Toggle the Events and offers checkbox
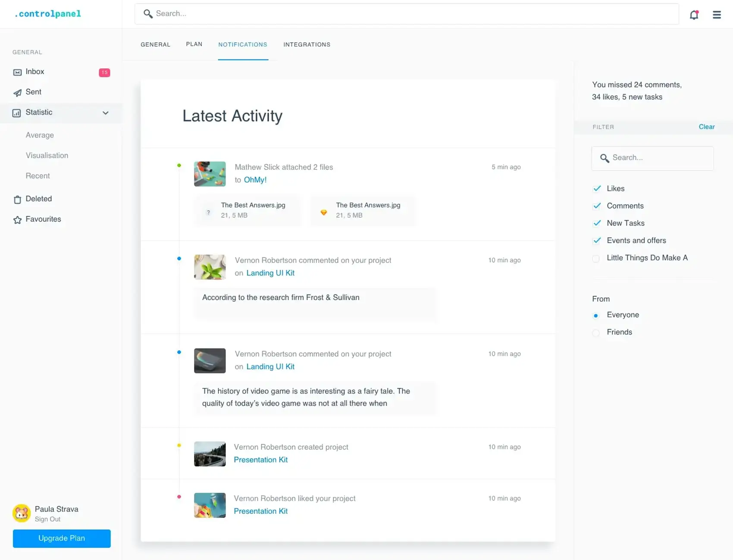The width and height of the screenshot is (733, 560). pos(597,241)
